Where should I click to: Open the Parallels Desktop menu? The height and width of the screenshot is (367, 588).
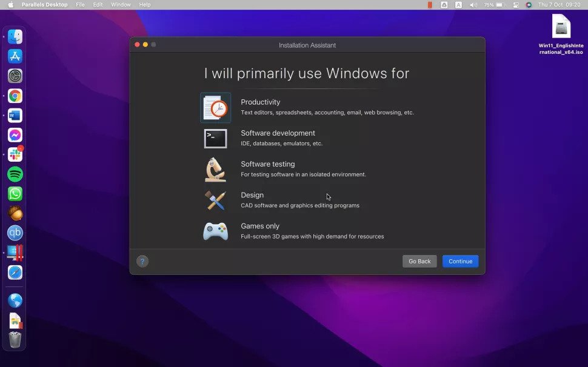pos(44,4)
